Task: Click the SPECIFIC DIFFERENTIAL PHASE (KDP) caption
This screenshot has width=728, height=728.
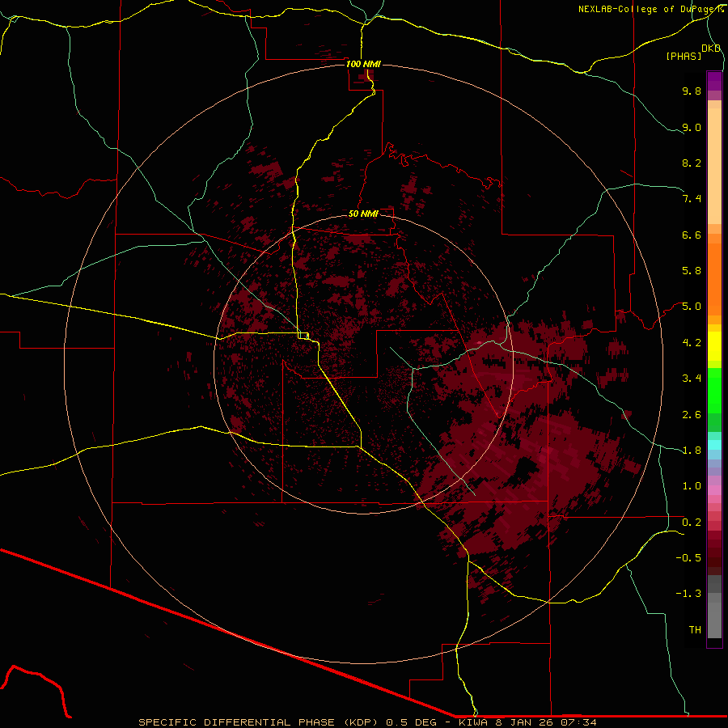Action: click(x=259, y=722)
